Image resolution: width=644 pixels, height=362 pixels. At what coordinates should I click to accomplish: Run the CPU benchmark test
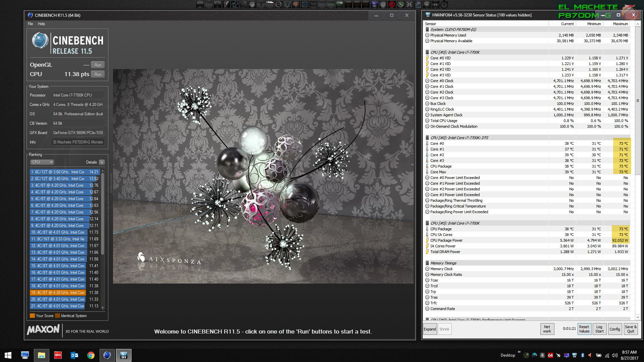click(98, 74)
